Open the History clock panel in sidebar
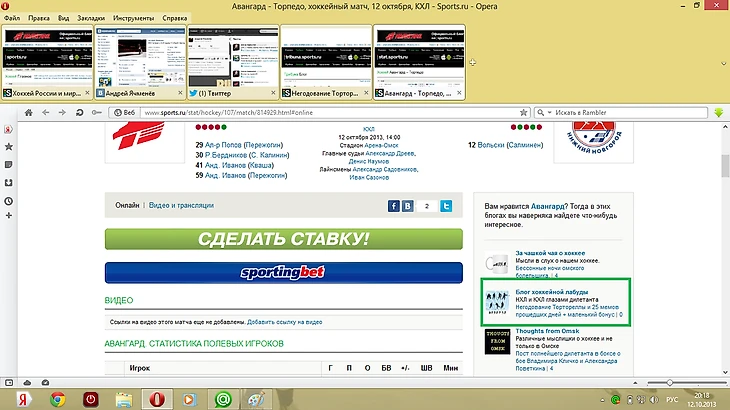Screen dimensions: 730x410 coord(8,202)
